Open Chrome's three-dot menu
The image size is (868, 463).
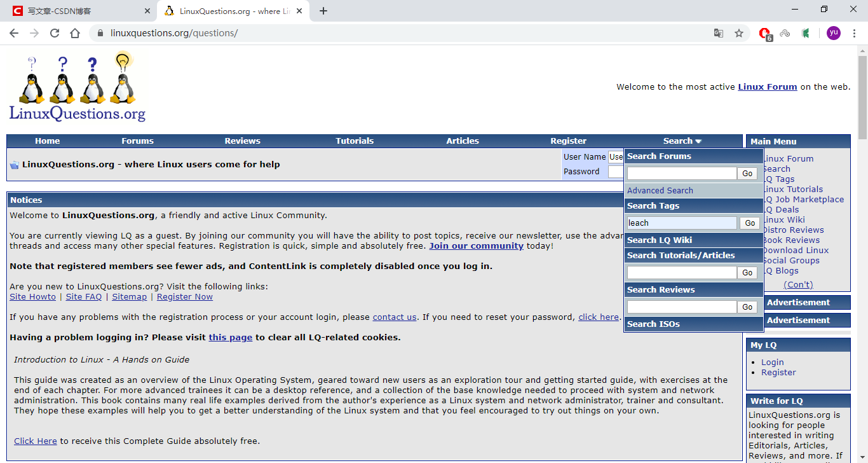pyautogui.click(x=855, y=33)
